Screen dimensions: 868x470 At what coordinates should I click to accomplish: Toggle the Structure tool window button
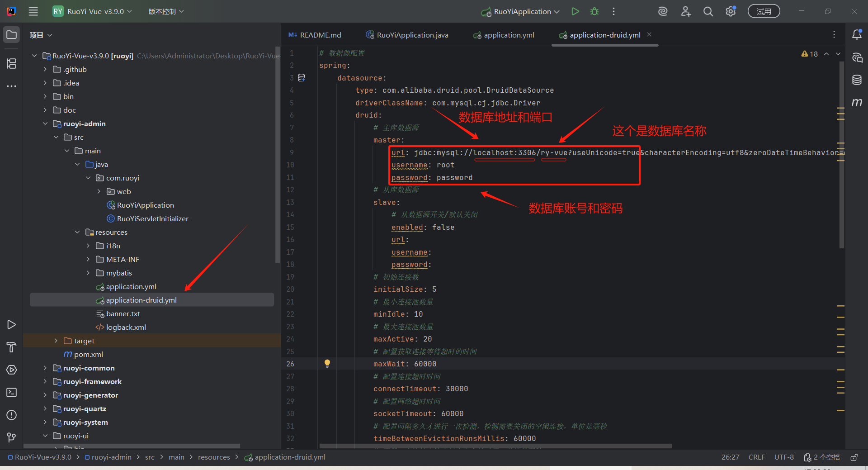coord(12,64)
